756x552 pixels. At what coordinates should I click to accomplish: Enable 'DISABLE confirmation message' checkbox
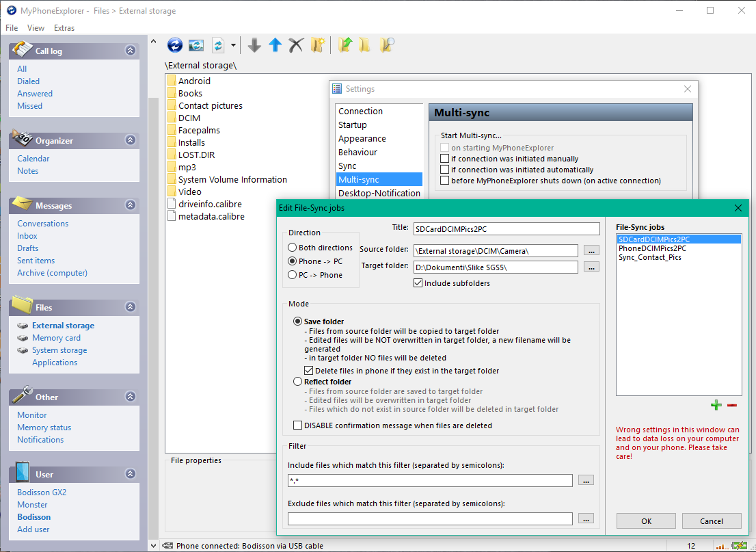[x=297, y=425]
